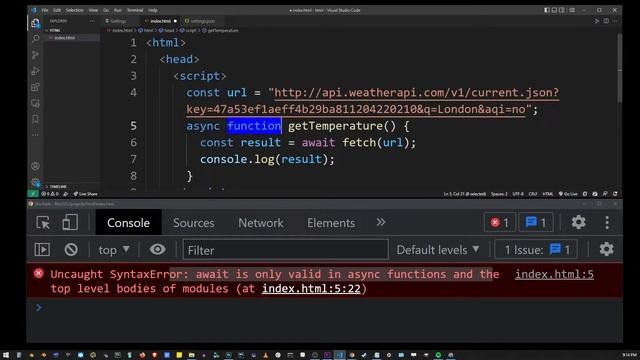Open the customize layout button
Viewport: 640px width, 360px height.
pyautogui.click(x=572, y=10)
